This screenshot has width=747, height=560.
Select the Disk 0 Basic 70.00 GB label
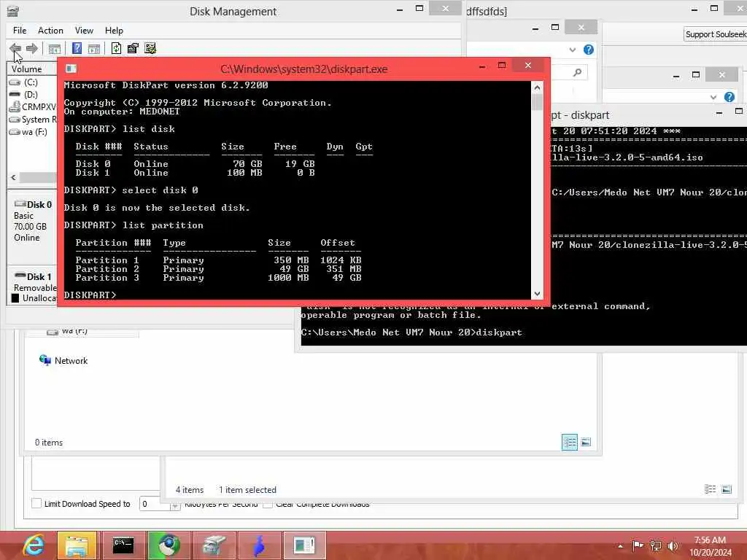click(x=32, y=221)
